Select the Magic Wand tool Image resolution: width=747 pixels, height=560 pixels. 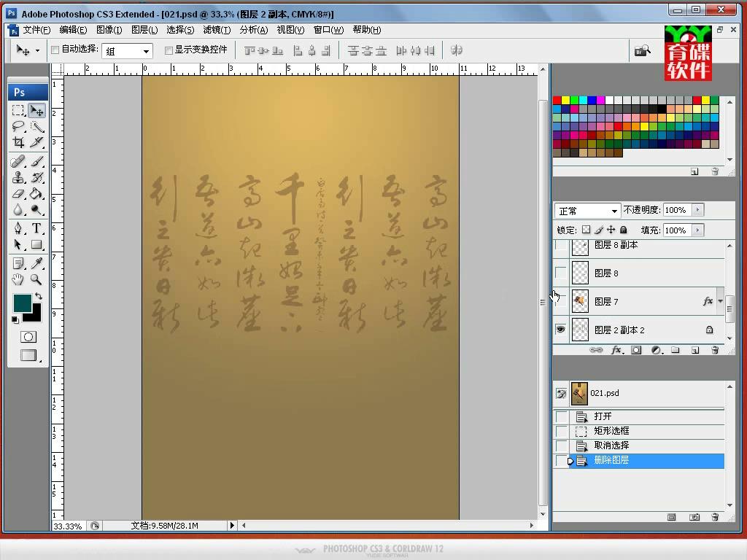pos(36,127)
